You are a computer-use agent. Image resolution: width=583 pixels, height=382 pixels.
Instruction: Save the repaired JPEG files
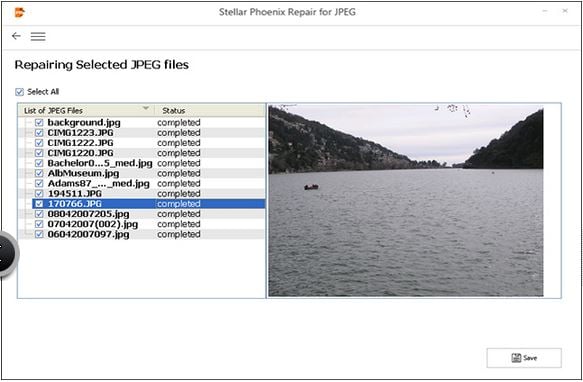pos(524,358)
